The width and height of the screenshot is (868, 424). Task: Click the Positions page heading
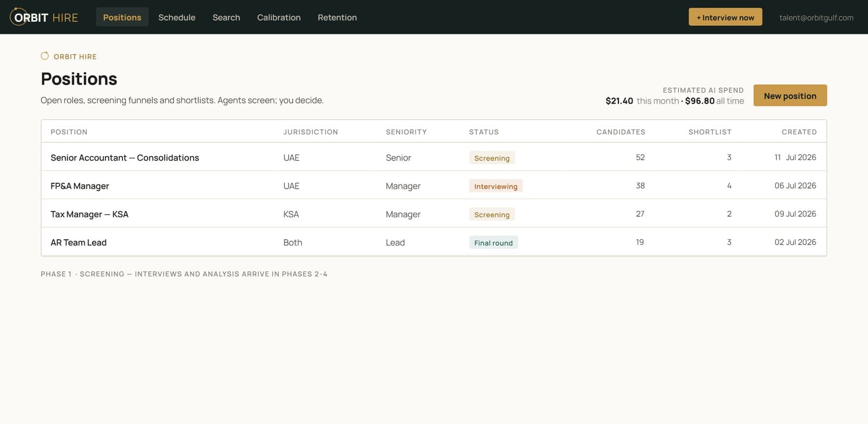[79, 79]
